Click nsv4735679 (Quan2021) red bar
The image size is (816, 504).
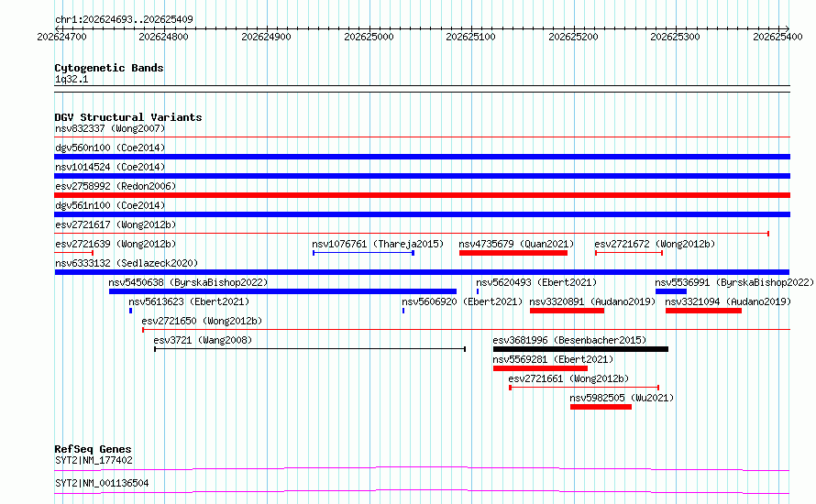[513, 253]
